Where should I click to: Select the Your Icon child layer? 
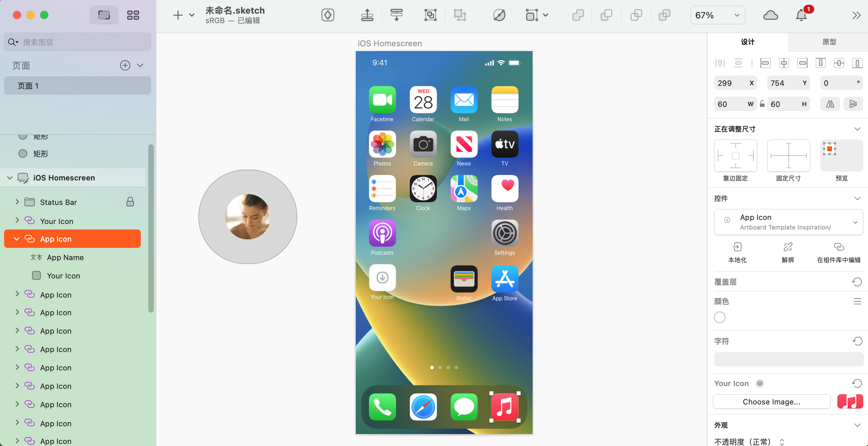click(x=63, y=276)
